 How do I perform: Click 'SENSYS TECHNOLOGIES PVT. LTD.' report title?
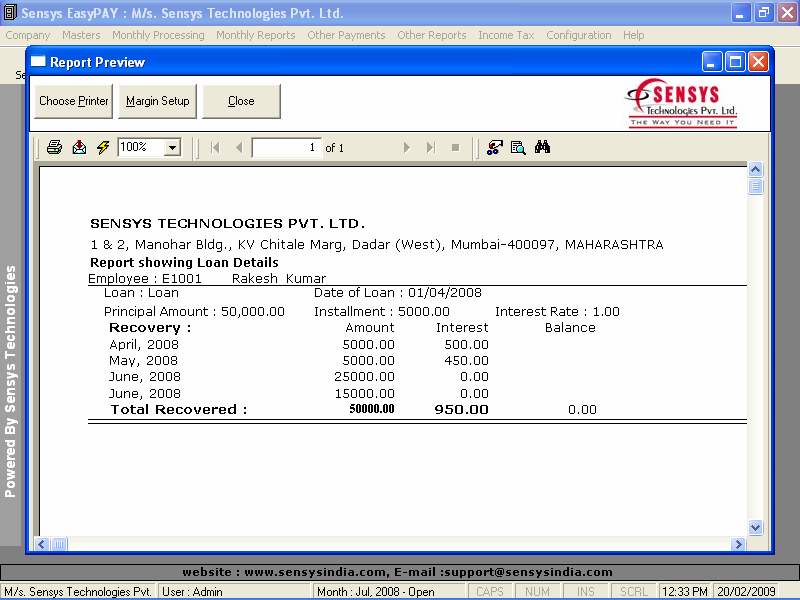[x=228, y=224]
